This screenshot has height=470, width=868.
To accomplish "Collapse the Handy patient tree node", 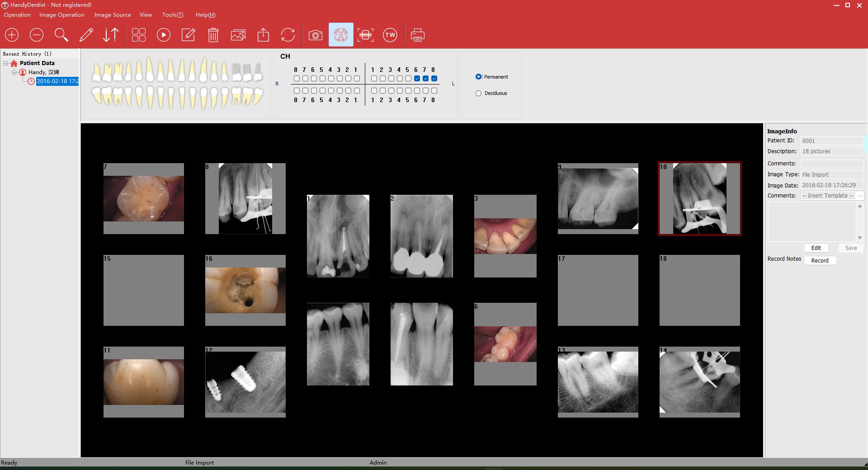I will click(14, 72).
